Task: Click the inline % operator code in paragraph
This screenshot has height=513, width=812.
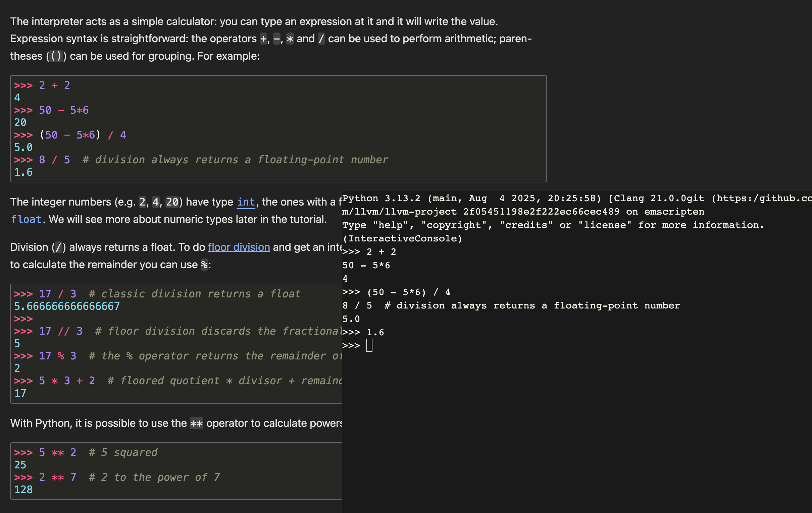Action: [204, 265]
